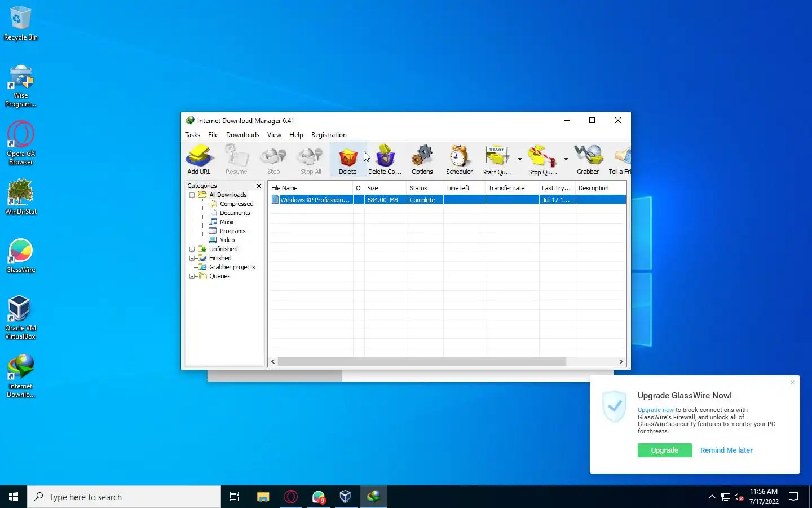Sort by the File Name column header
This screenshot has height=508, width=812.
[x=311, y=188]
